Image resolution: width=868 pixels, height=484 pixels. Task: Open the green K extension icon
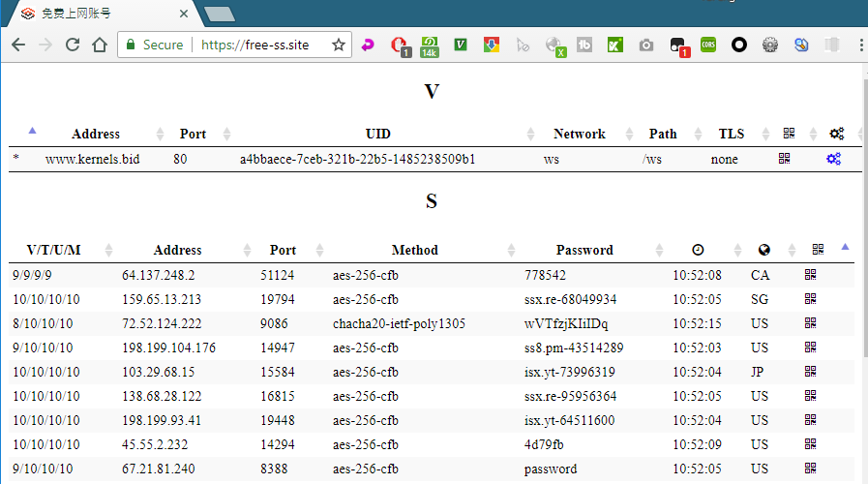point(615,45)
